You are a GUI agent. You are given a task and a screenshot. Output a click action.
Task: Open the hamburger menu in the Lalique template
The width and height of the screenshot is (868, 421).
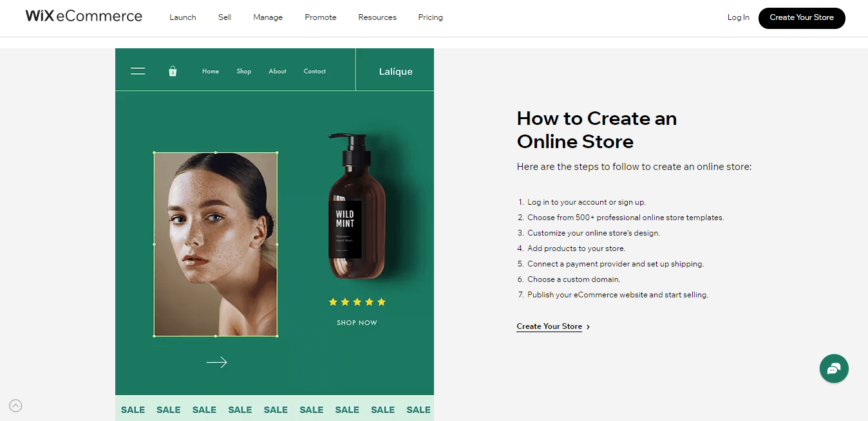point(137,71)
